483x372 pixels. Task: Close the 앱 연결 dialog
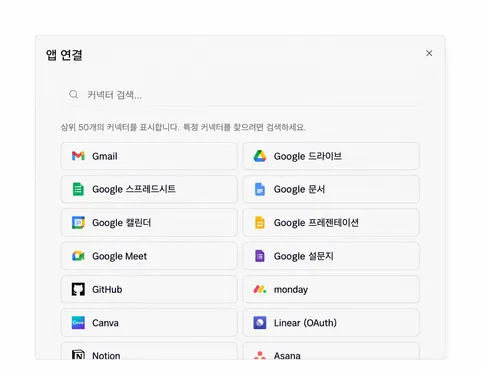429,53
